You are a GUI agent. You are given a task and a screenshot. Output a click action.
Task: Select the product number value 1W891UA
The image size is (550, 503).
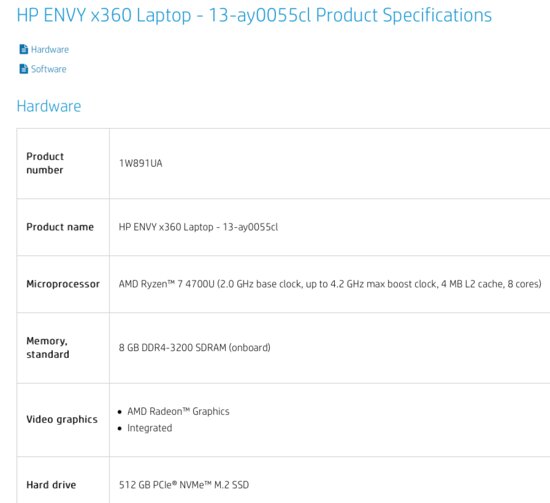[x=141, y=163]
